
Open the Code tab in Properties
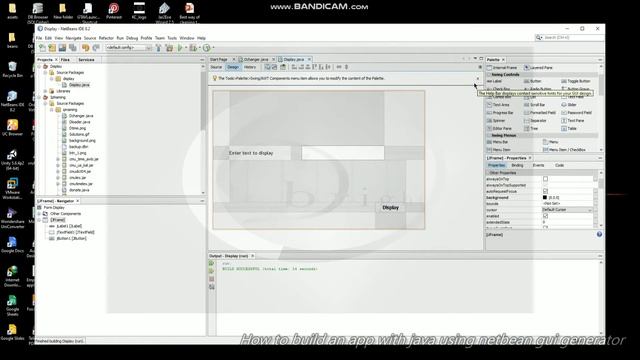[559, 165]
